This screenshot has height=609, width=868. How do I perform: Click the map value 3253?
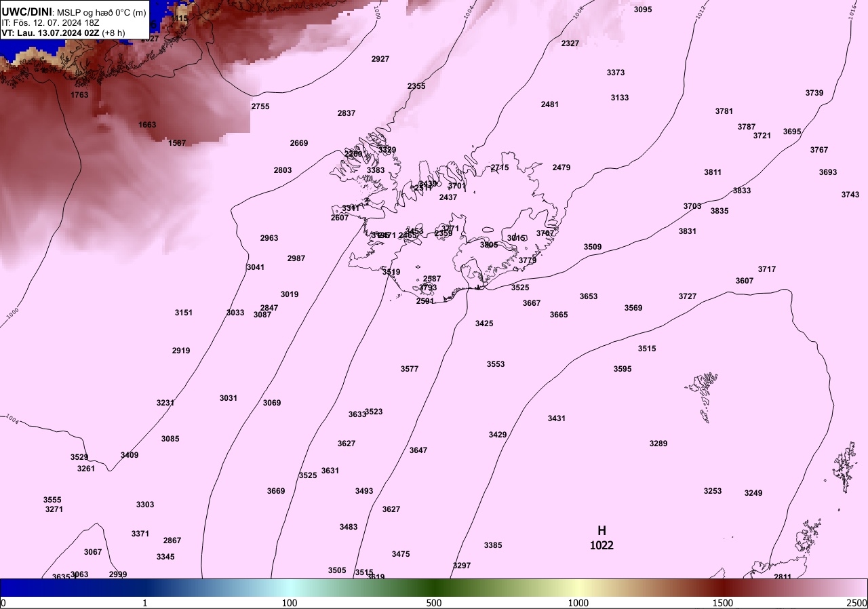click(713, 491)
